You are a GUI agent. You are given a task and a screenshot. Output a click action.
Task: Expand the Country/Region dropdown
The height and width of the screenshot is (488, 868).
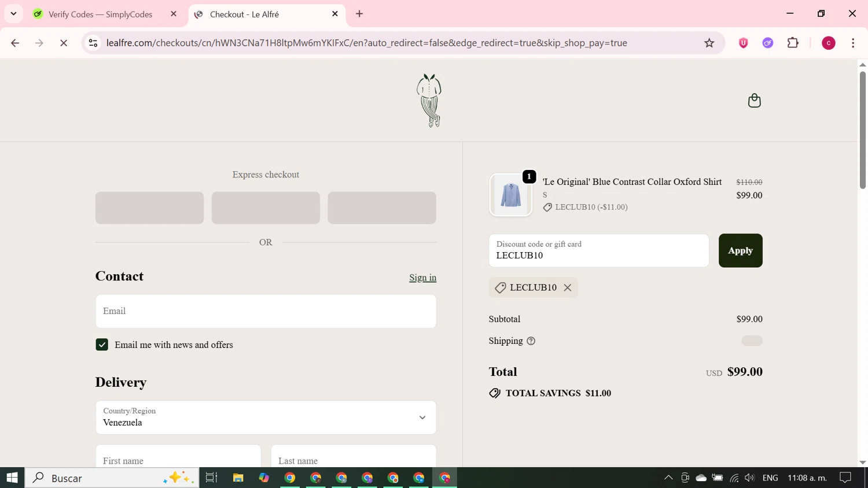[x=266, y=417]
